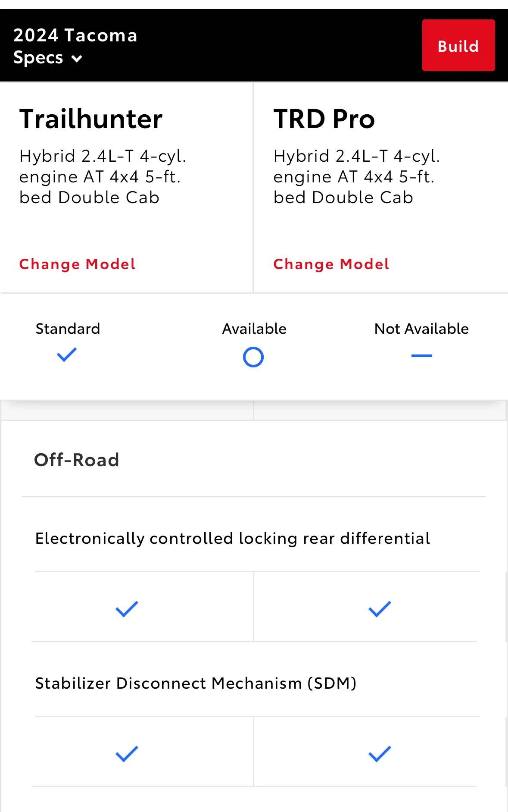Click TRD Pro locking rear differential checkmark

(380, 609)
